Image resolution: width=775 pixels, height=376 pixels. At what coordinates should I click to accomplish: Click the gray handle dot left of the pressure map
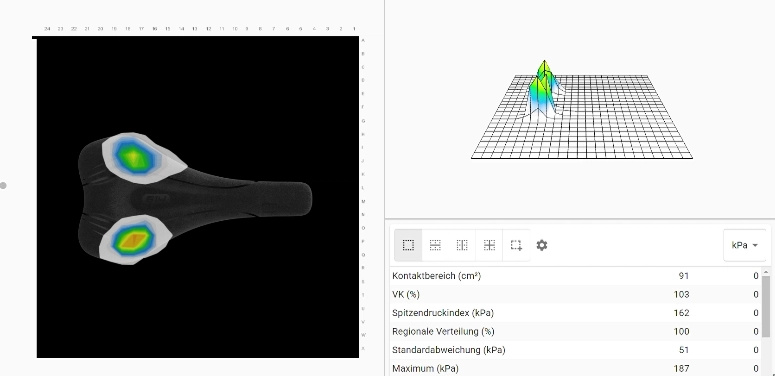[x=3, y=186]
